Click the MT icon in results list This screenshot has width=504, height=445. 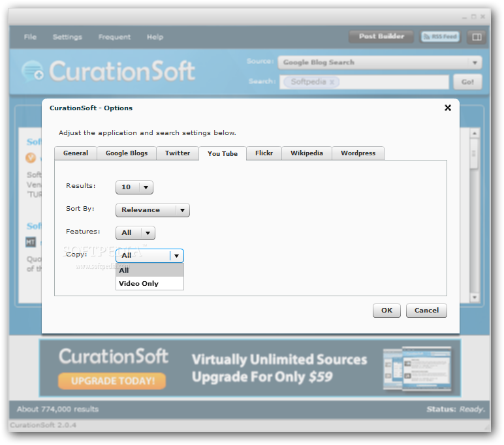pos(31,242)
